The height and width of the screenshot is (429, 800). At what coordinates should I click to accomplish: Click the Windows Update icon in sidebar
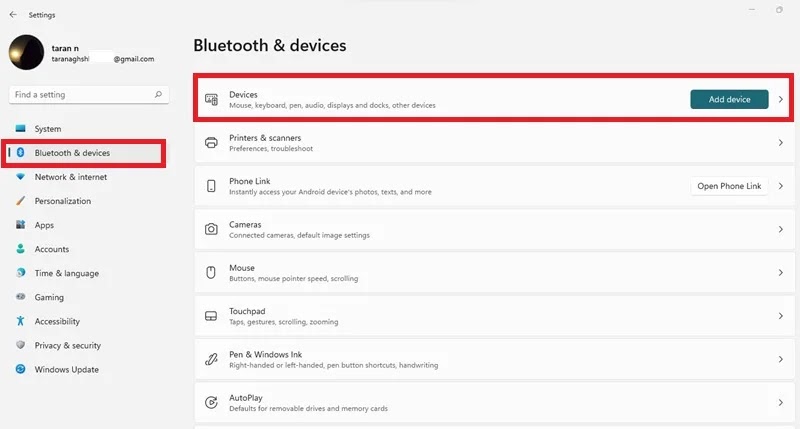click(x=20, y=369)
